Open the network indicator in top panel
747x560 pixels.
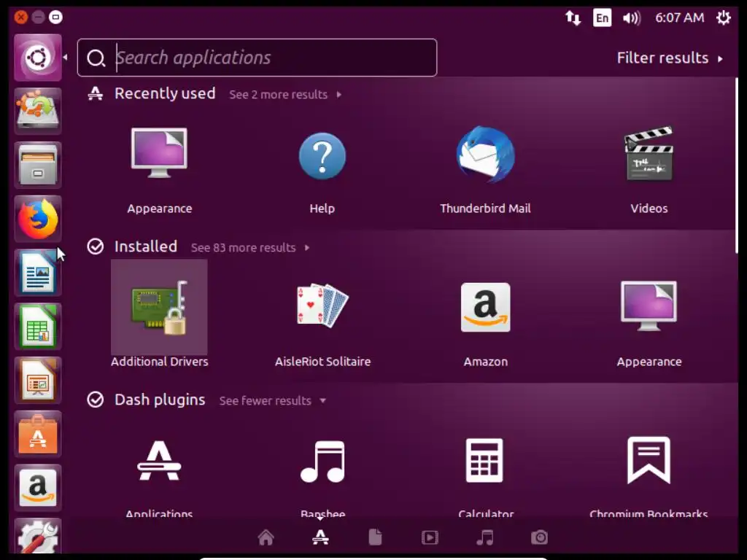pos(573,18)
